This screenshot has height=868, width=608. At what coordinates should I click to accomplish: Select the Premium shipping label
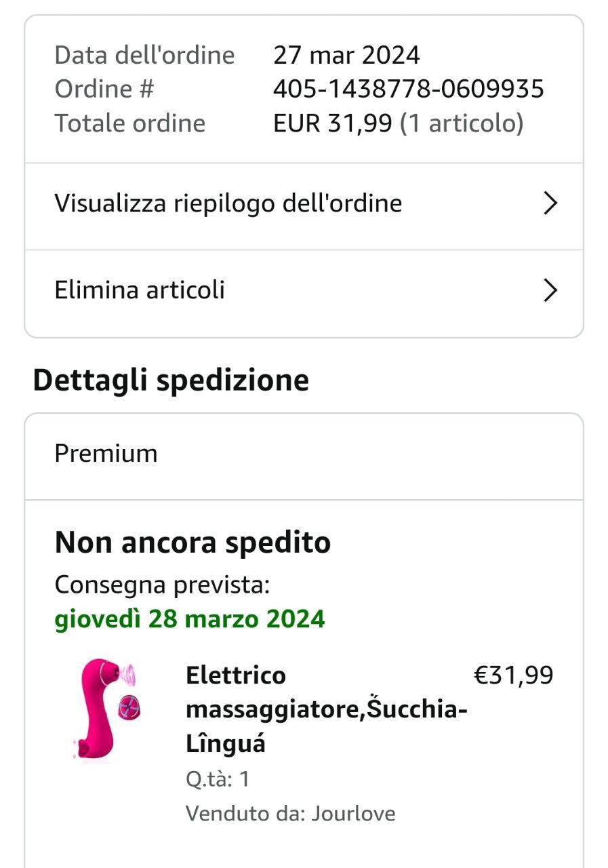coord(106,454)
